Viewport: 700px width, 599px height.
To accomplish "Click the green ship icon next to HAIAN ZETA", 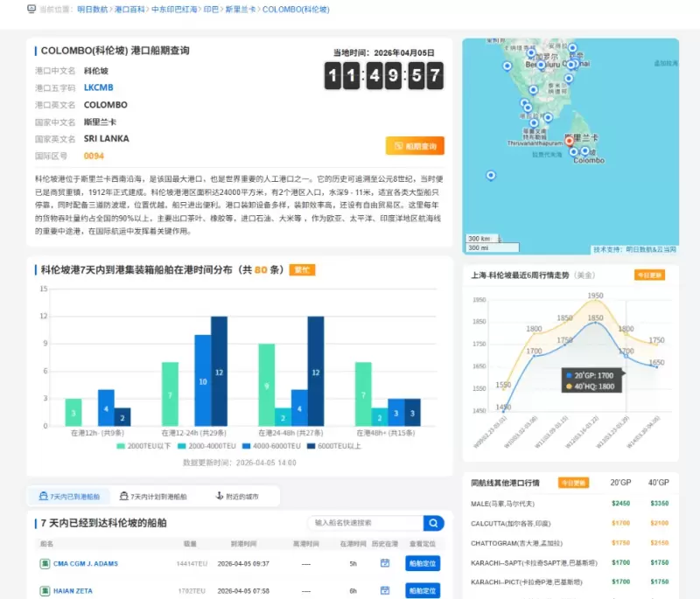I will coord(45,591).
